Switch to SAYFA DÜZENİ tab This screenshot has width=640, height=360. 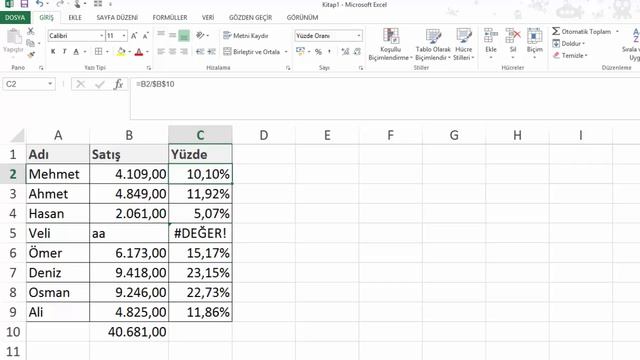117,18
